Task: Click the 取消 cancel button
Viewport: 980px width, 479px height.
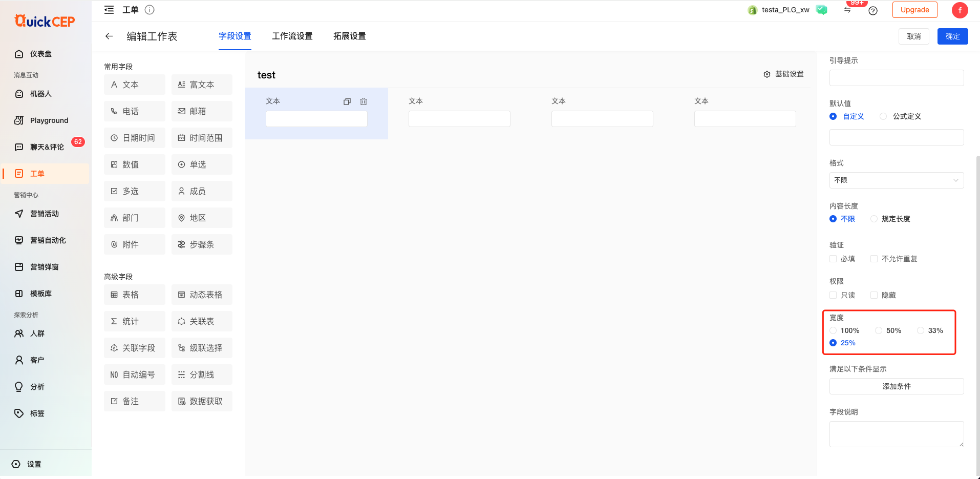Action: point(914,36)
